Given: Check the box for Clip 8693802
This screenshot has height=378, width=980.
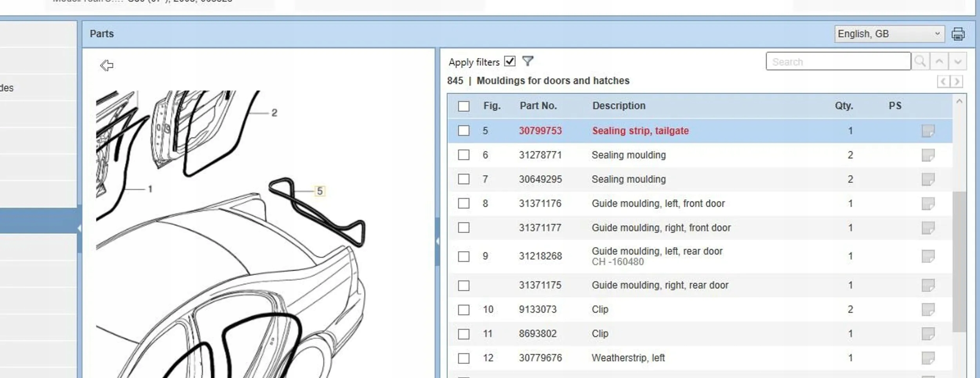Looking at the screenshot, I should pos(464,334).
